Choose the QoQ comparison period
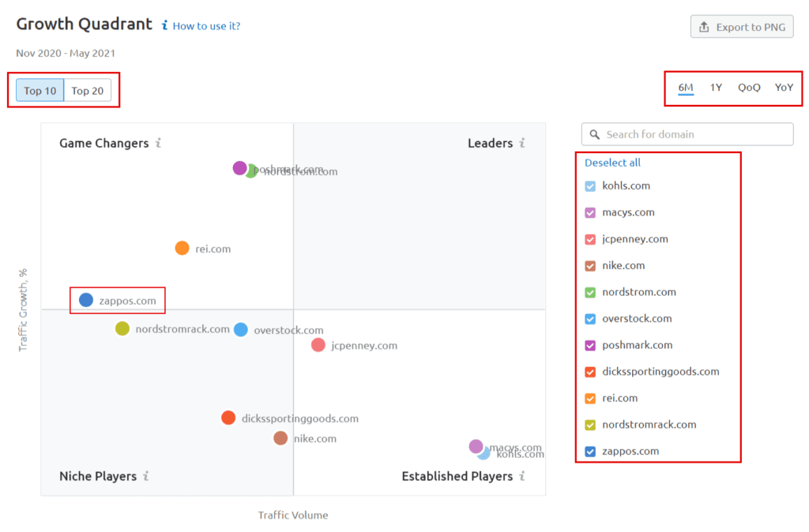The height and width of the screenshot is (532, 809). [x=749, y=88]
